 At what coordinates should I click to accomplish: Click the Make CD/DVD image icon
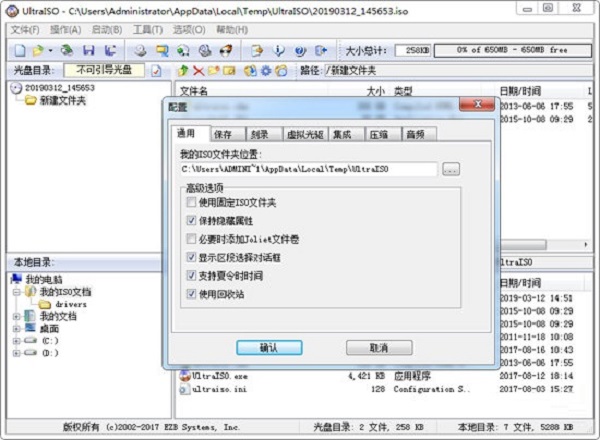[140, 51]
